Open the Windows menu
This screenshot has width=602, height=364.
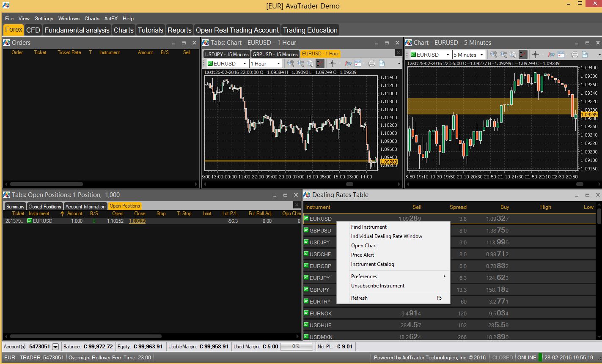(69, 19)
